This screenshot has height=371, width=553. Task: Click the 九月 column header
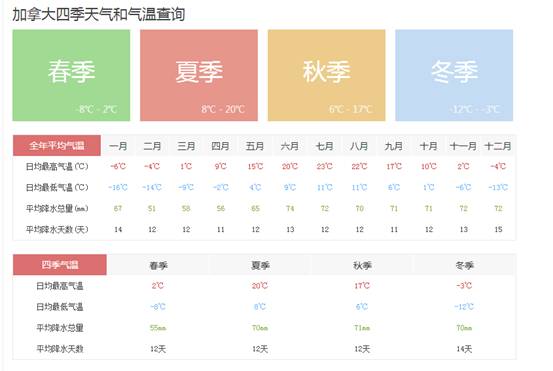(394, 146)
